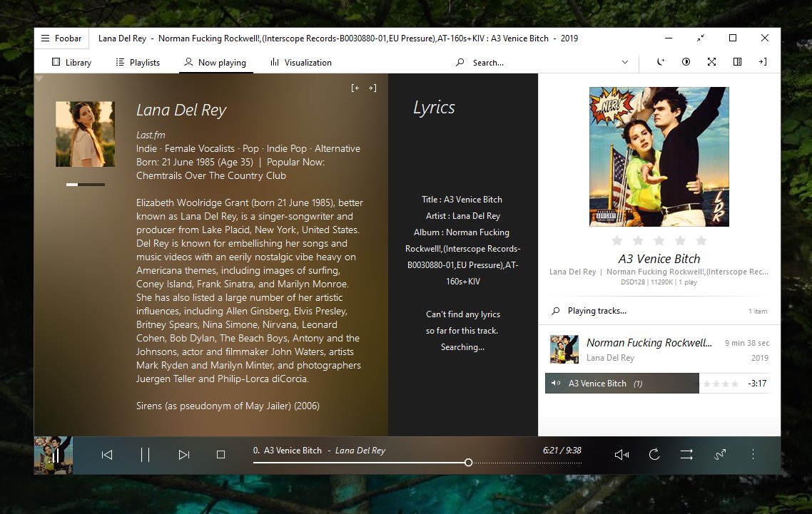Rate the track three stars under the cover
Screen dimensions: 812x514
[659, 241]
